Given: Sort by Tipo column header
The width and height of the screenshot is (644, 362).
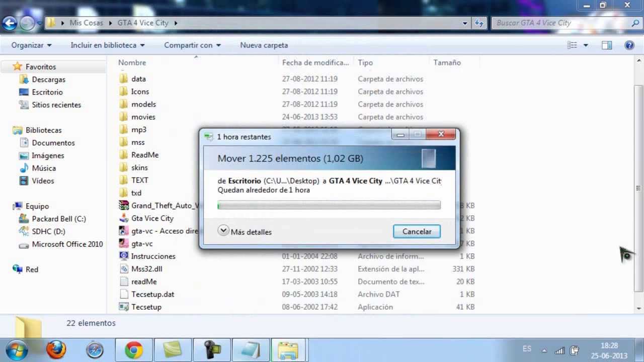Looking at the screenshot, I should (x=365, y=63).
